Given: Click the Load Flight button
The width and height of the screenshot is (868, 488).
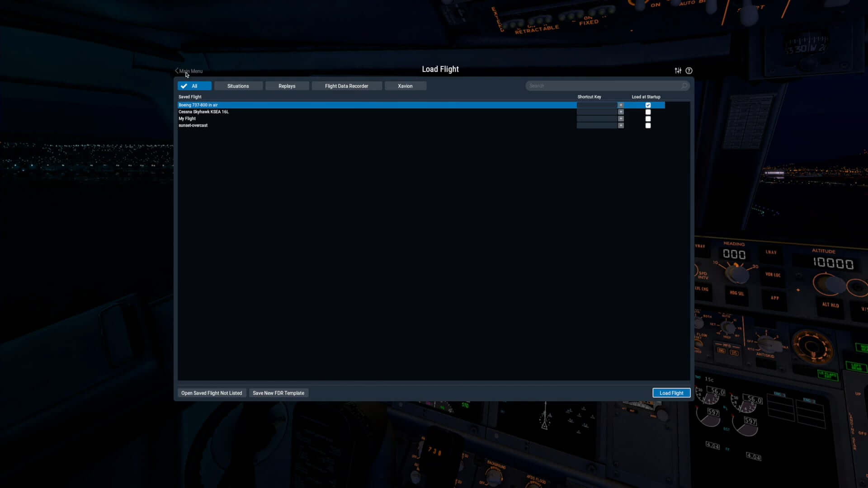Looking at the screenshot, I should tap(671, 393).
